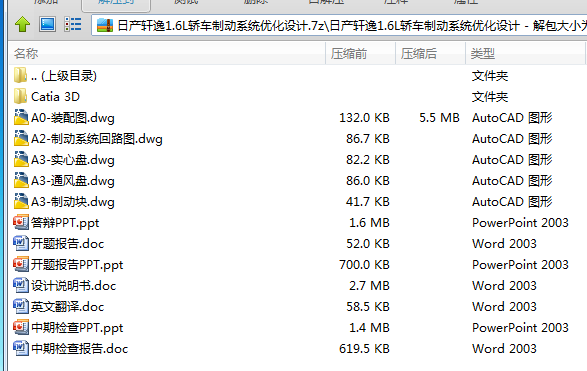Select the file 中期检查PPT.ppt
This screenshot has width=587, height=371.
77,328
